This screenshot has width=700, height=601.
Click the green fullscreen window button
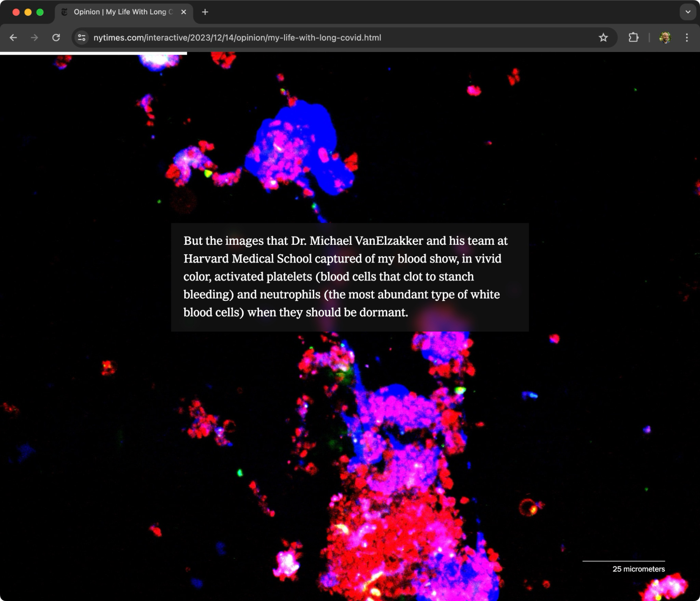tap(40, 12)
